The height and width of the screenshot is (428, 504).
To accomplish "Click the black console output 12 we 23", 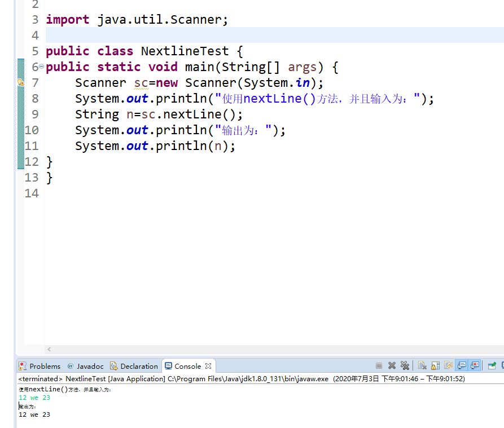I will coord(34,414).
